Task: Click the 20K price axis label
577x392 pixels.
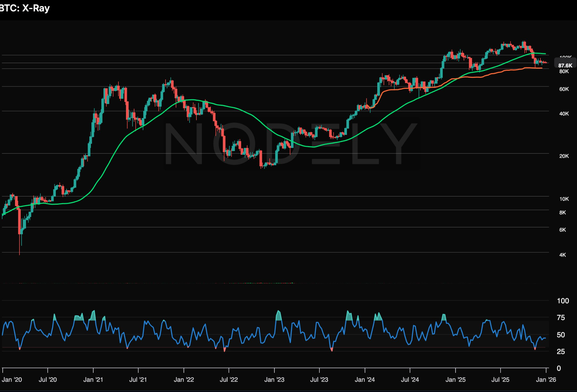Action: point(564,156)
